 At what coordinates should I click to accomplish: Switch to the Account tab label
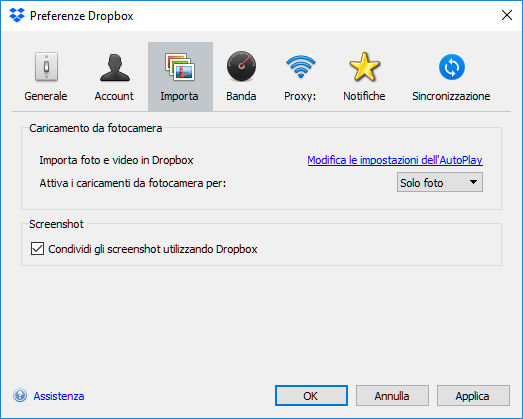click(114, 96)
